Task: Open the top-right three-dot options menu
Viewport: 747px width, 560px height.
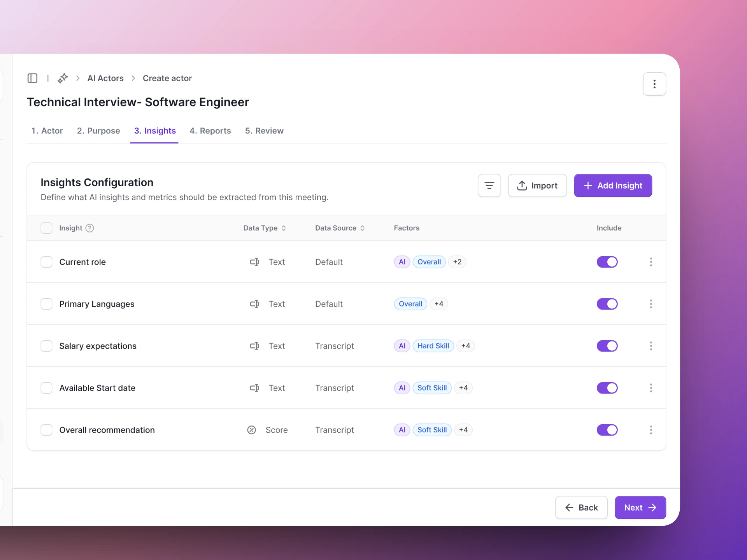Action: tap(654, 84)
